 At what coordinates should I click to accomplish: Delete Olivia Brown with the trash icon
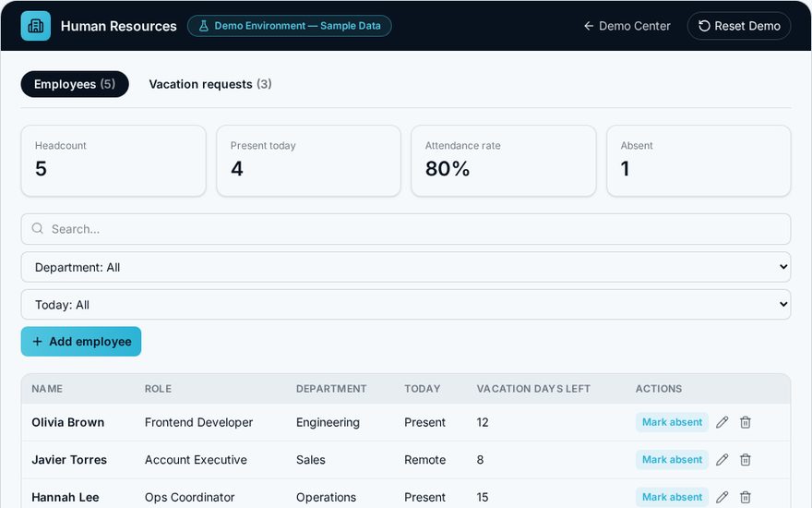(746, 422)
